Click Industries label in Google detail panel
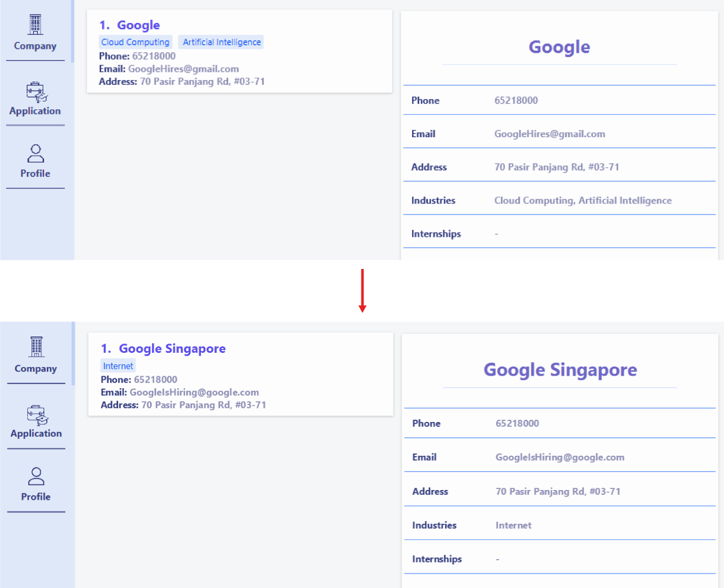 pyautogui.click(x=433, y=200)
